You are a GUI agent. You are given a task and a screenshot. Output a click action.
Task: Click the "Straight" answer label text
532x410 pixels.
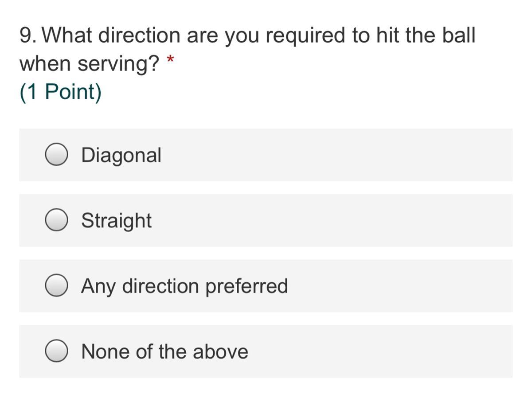[116, 221]
